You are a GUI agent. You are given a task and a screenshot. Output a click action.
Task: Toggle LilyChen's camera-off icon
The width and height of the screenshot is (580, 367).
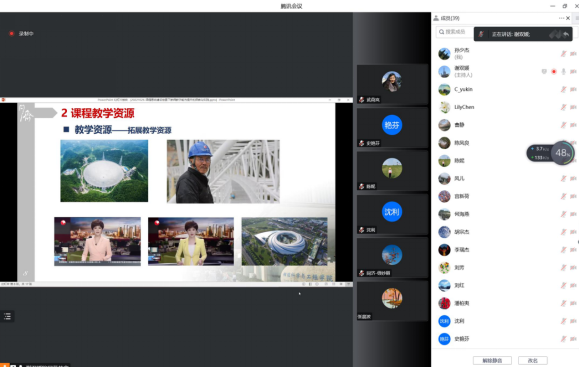click(x=573, y=107)
